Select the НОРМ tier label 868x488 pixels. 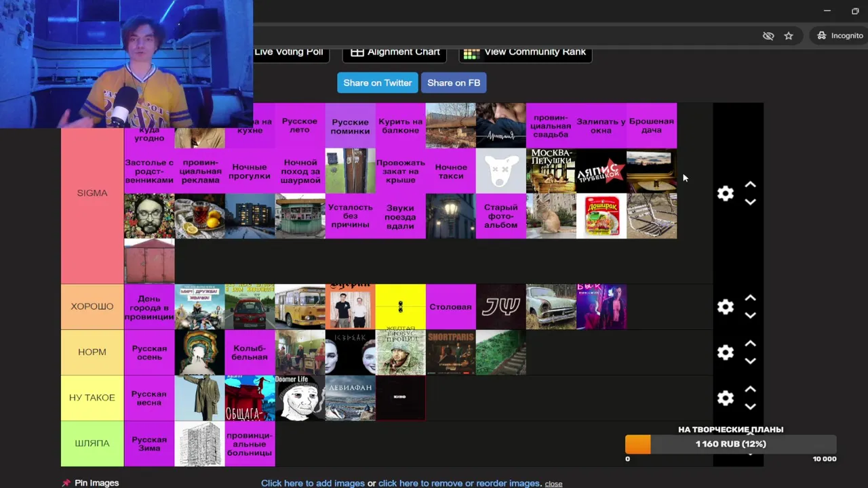[x=92, y=352]
